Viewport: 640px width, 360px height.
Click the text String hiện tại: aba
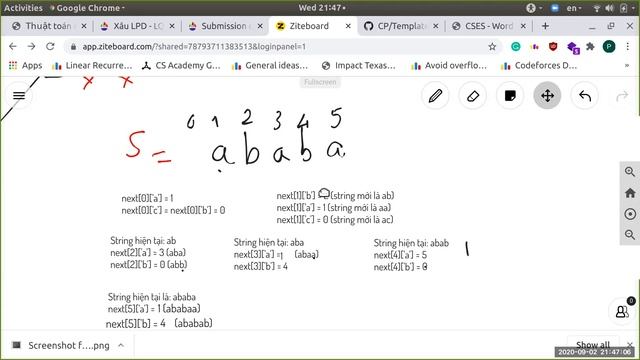coord(269,242)
